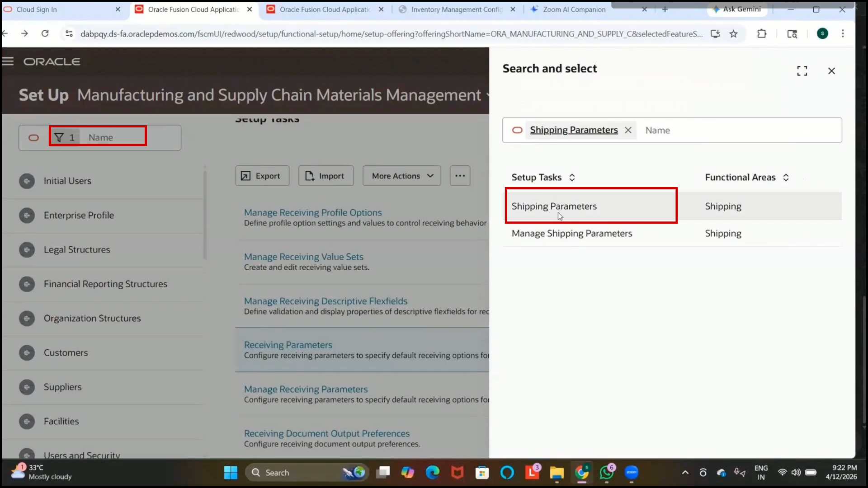Remove the Shipping Parameters filter chip
868x488 pixels.
coord(628,130)
